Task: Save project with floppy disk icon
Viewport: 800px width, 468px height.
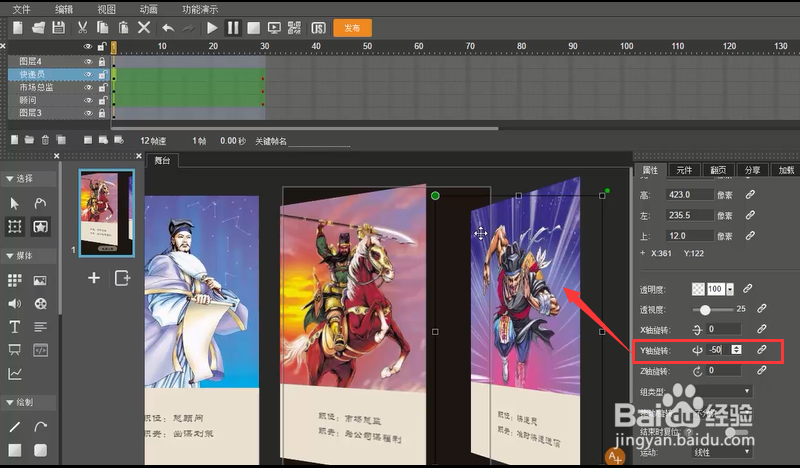Action: [x=59, y=28]
